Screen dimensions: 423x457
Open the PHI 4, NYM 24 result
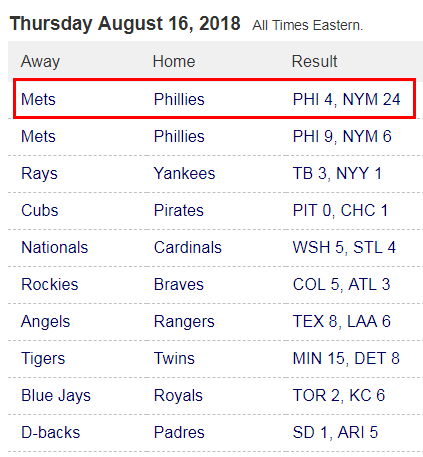346,99
